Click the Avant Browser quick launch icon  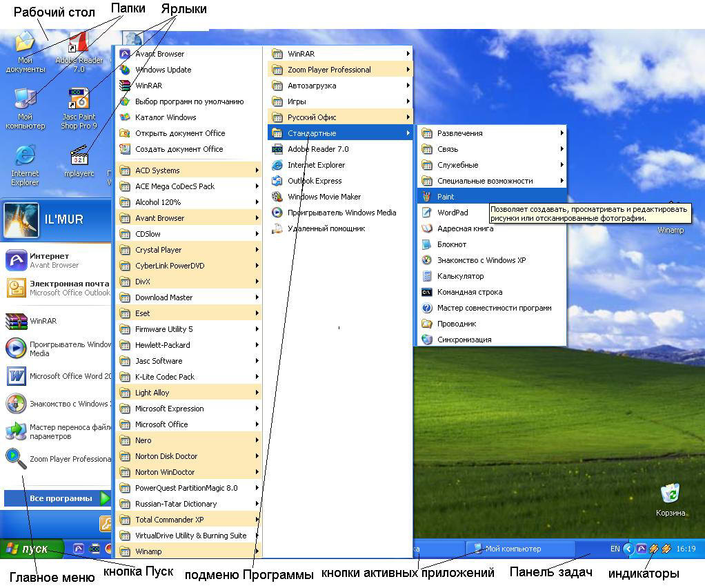click(x=79, y=549)
